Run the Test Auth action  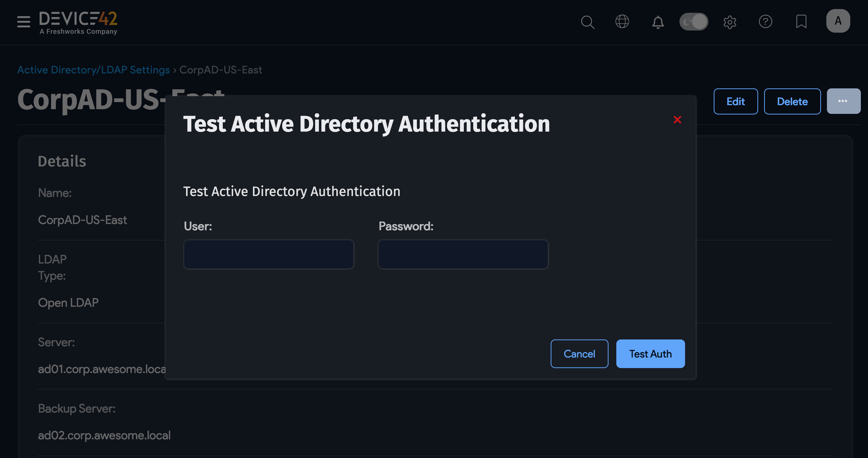pos(650,353)
